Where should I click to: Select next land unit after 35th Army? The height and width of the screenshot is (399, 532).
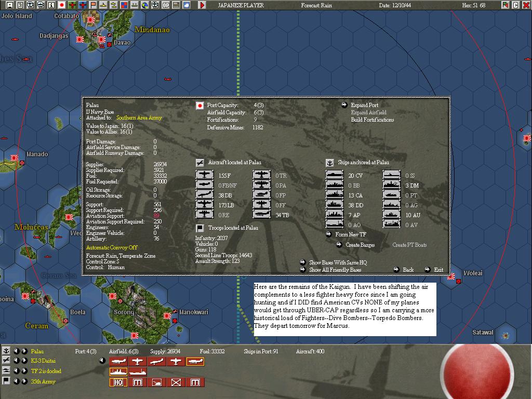tap(24, 381)
